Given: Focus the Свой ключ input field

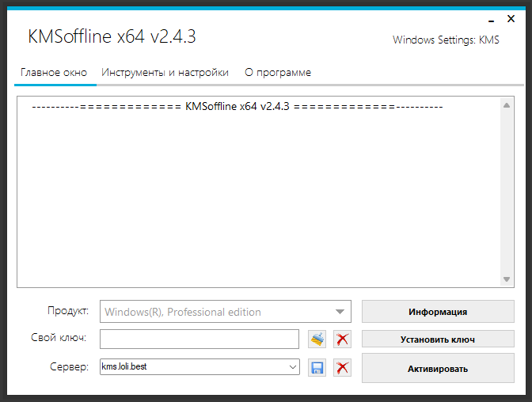Looking at the screenshot, I should [x=199, y=339].
